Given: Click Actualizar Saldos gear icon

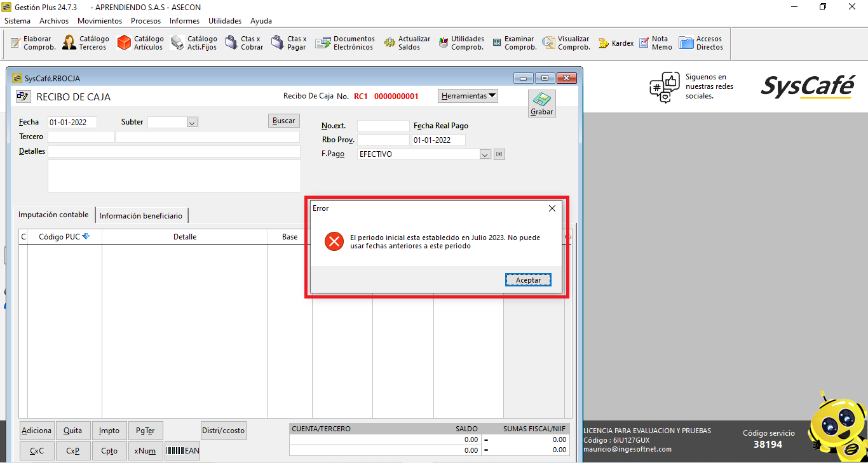Looking at the screenshot, I should click(390, 43).
